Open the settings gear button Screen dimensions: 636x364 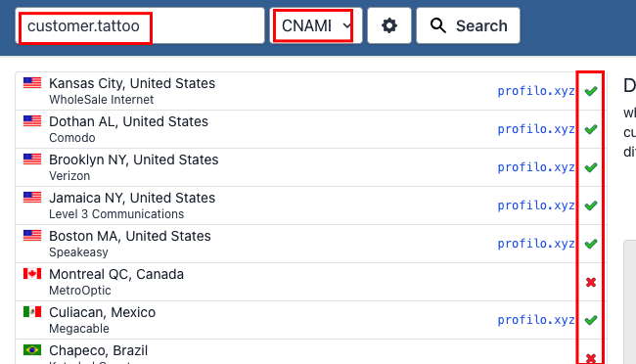click(x=389, y=25)
